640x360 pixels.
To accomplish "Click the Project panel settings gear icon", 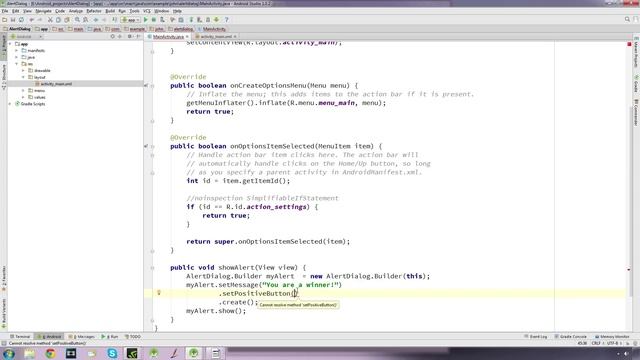I will [x=129, y=36].
